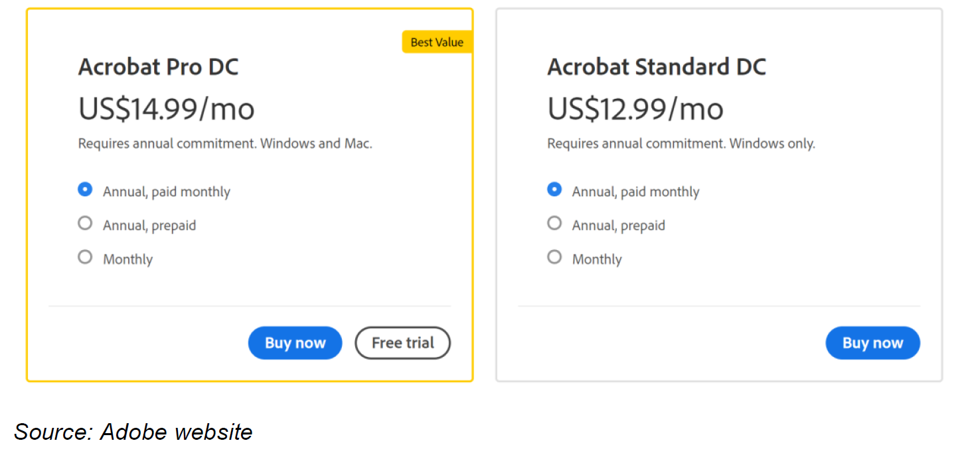Select Annual, paid monthly for Acrobat Pro DC
Screen dimensions: 980x463
coord(85,190)
